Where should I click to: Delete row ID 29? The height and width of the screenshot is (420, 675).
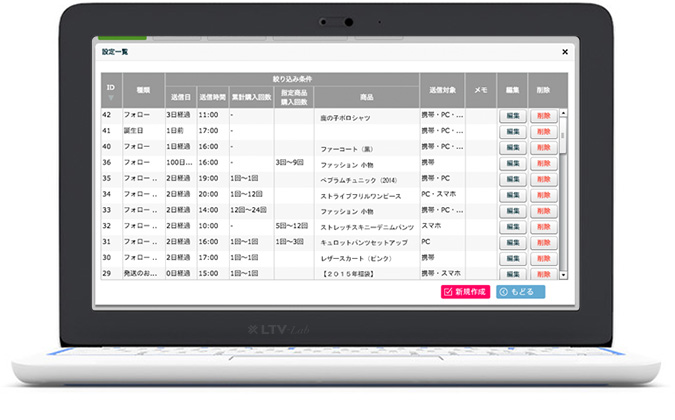tap(544, 274)
